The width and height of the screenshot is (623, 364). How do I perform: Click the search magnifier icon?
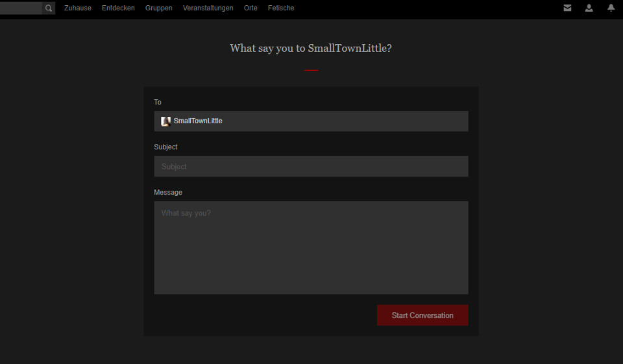tap(49, 8)
